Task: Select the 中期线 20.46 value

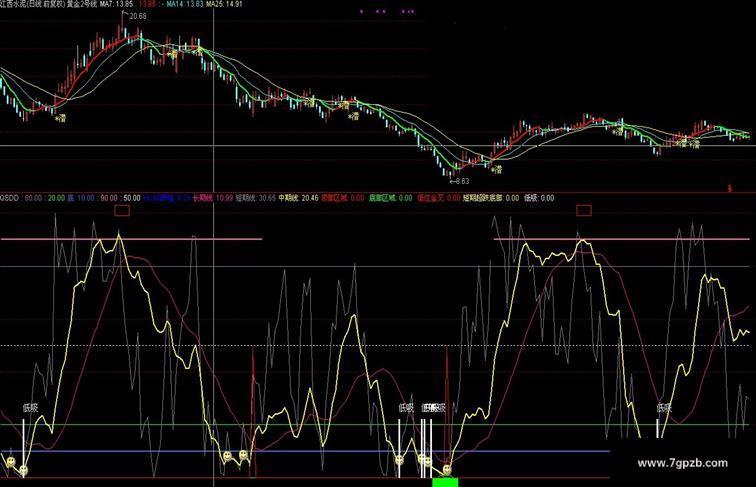Action: (298, 198)
